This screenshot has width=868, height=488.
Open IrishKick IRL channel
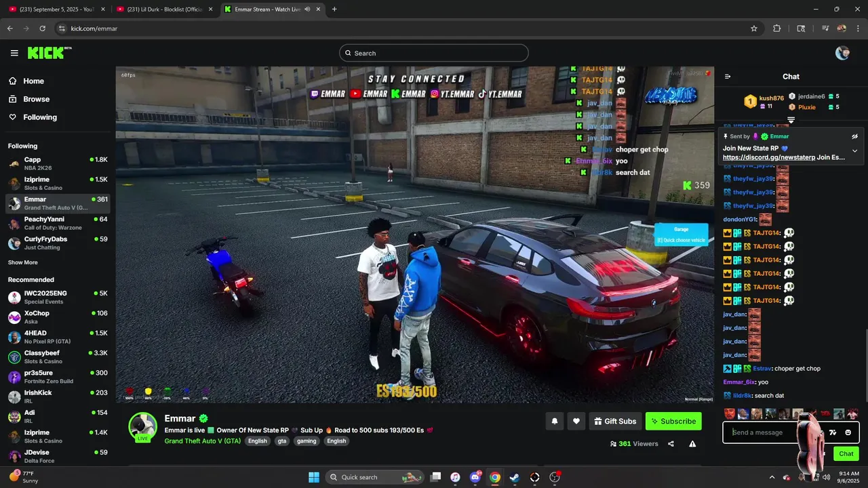pos(58,396)
